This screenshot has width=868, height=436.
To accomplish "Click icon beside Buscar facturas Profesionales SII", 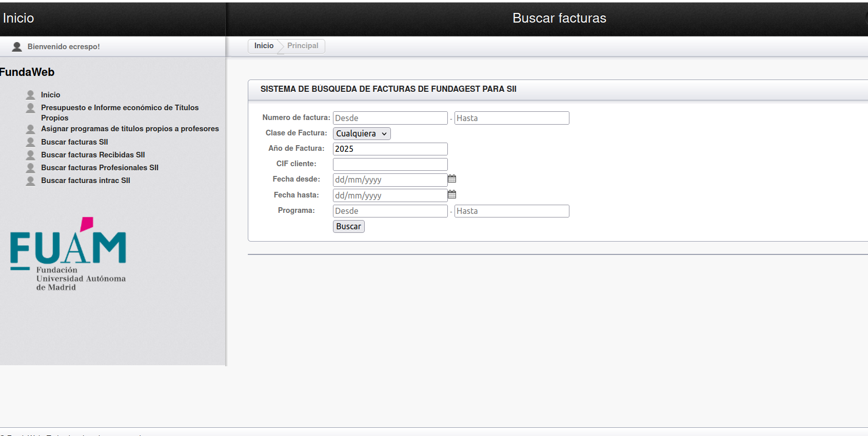I will coord(31,168).
